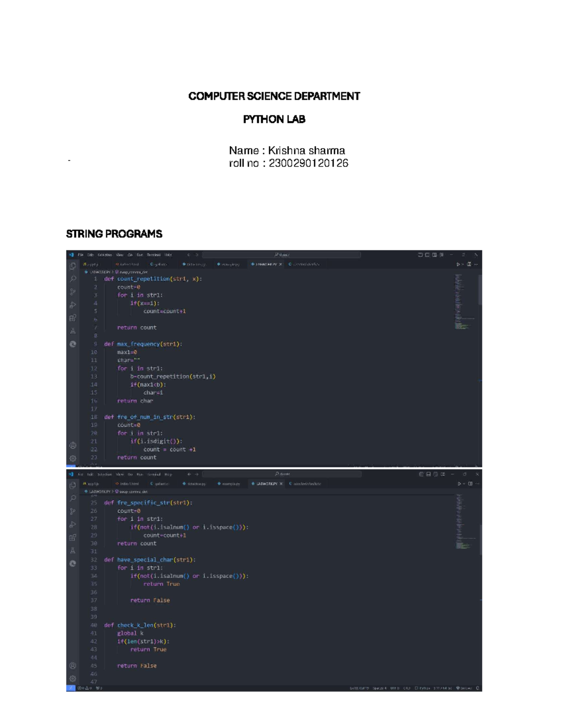Open the Run dropdown arrow beside the play button
The height and width of the screenshot is (728, 563).
(463, 264)
